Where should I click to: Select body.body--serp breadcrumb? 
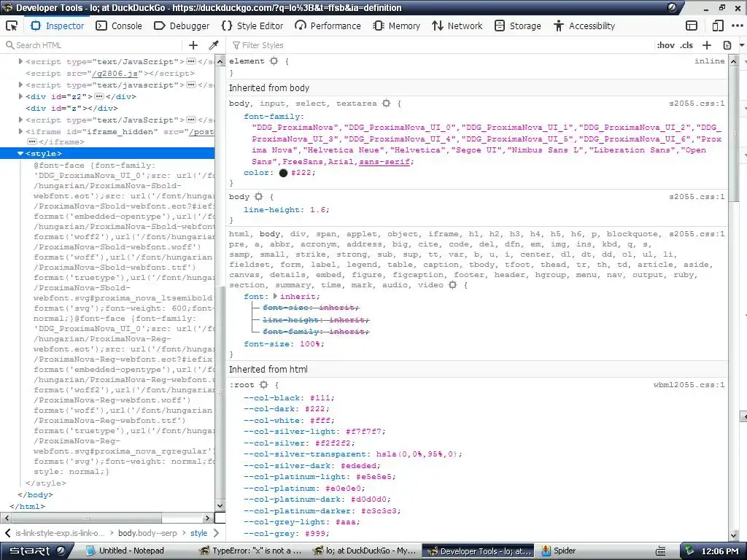(147, 533)
